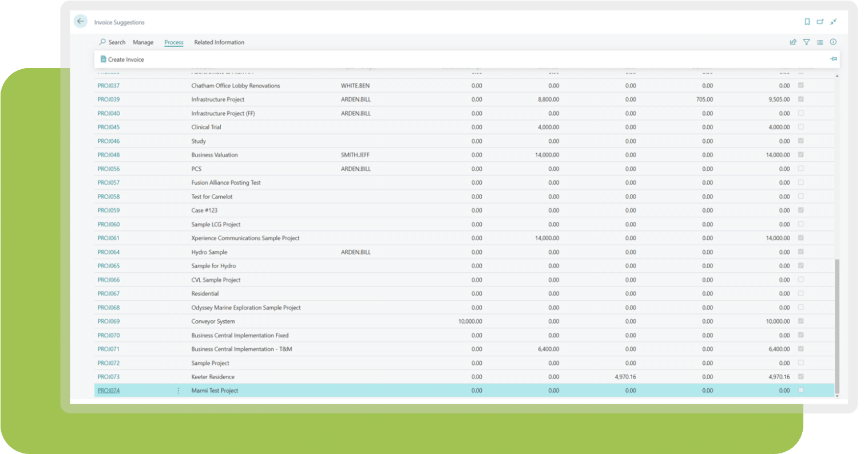868x454 pixels.
Task: Toggle the checkbox in the PROJ074 row
Action: [x=800, y=390]
